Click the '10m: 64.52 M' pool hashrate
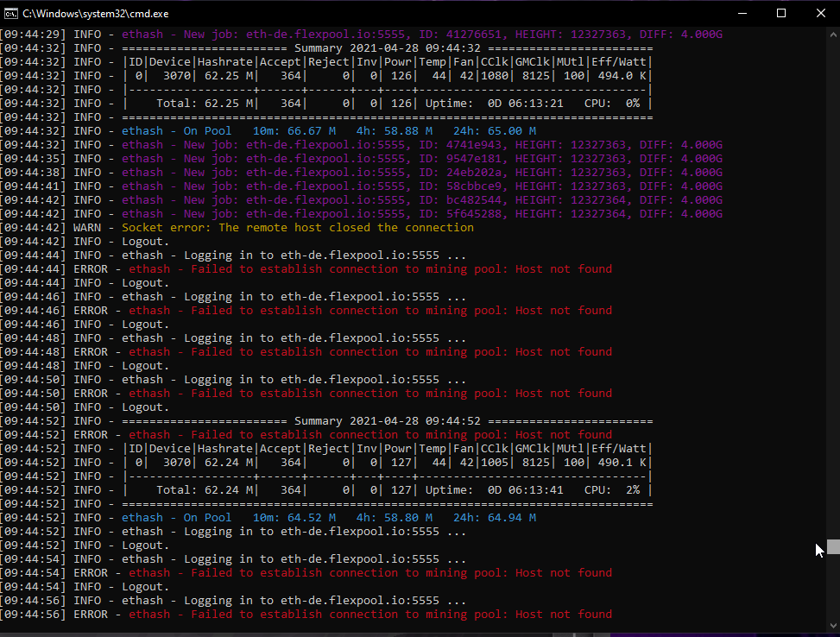Image resolution: width=840 pixels, height=637 pixels. [294, 518]
